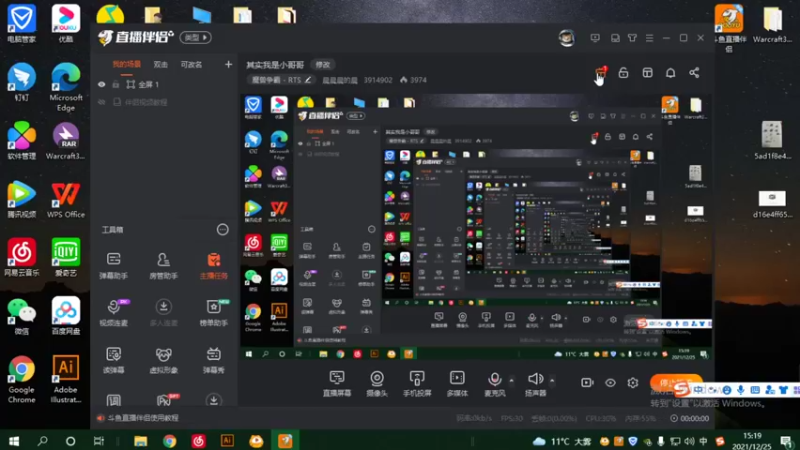800x450 pixels.
Task: Add 多媒体 media source
Action: coord(457,384)
